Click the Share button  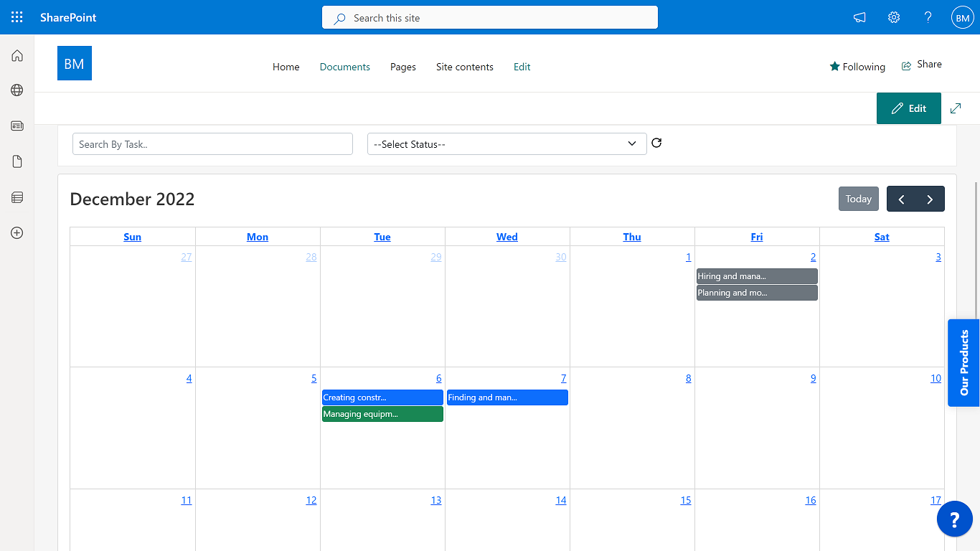point(922,65)
